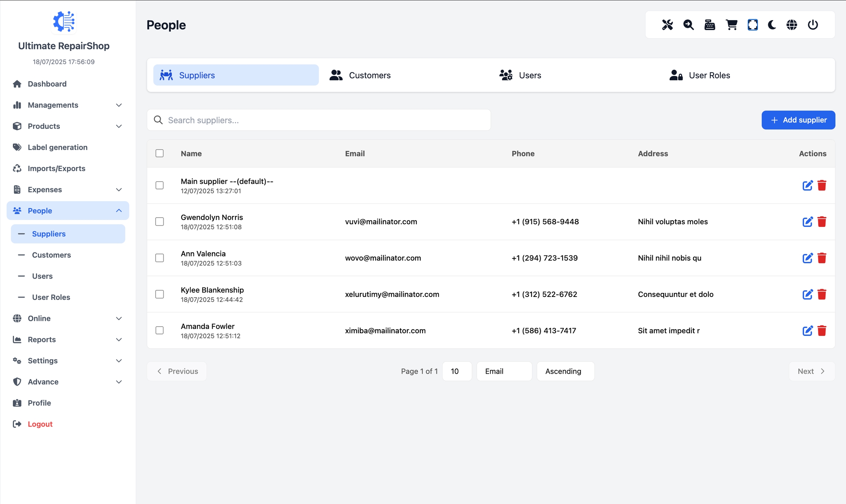
Task: Switch to dark mode moon icon
Action: tap(772, 25)
